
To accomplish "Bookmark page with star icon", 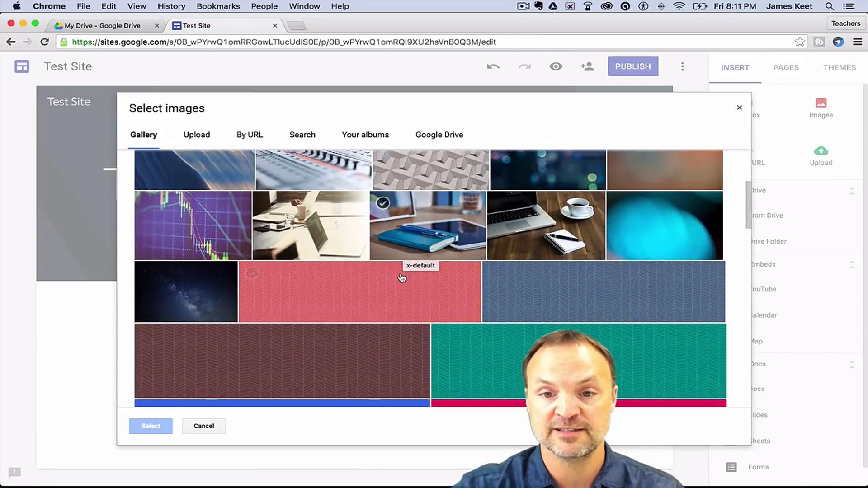I will click(x=799, y=42).
